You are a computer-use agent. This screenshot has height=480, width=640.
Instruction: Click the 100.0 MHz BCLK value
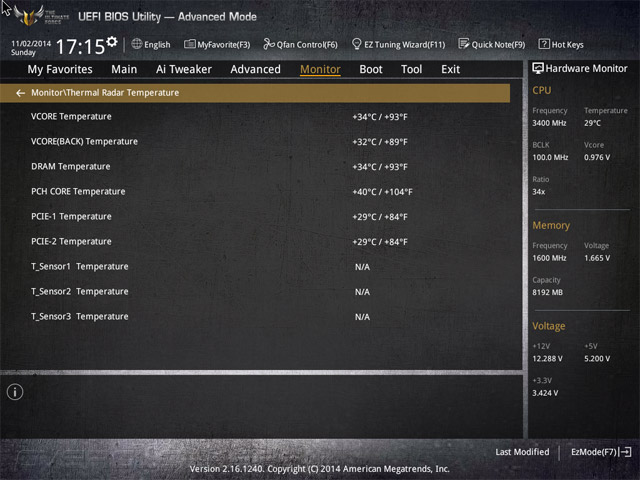[x=550, y=158]
